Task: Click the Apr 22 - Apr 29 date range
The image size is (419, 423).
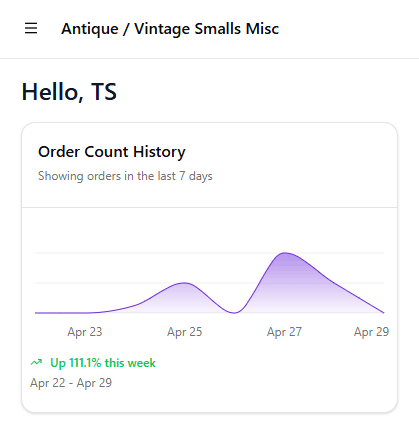Action: (71, 383)
